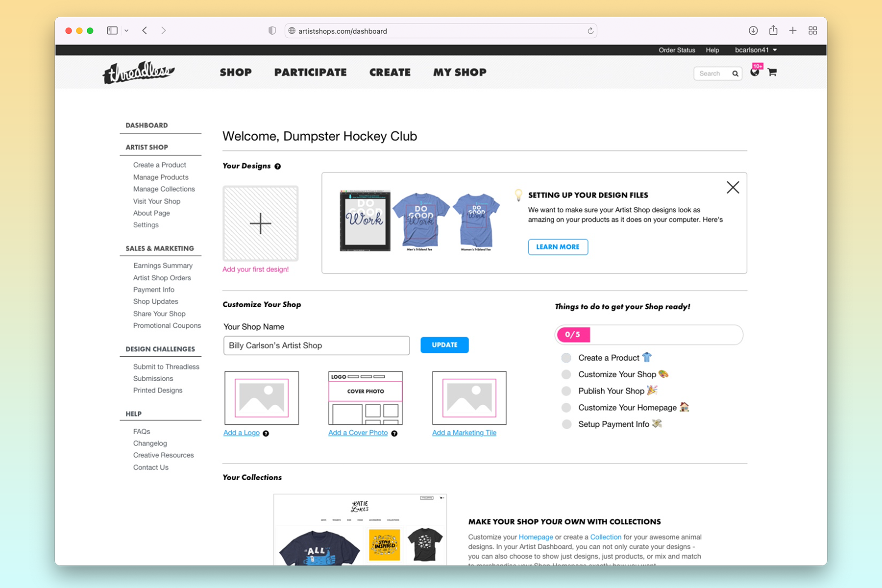Open a new tab with the plus icon
Viewport: 882px width, 588px height.
[793, 30]
